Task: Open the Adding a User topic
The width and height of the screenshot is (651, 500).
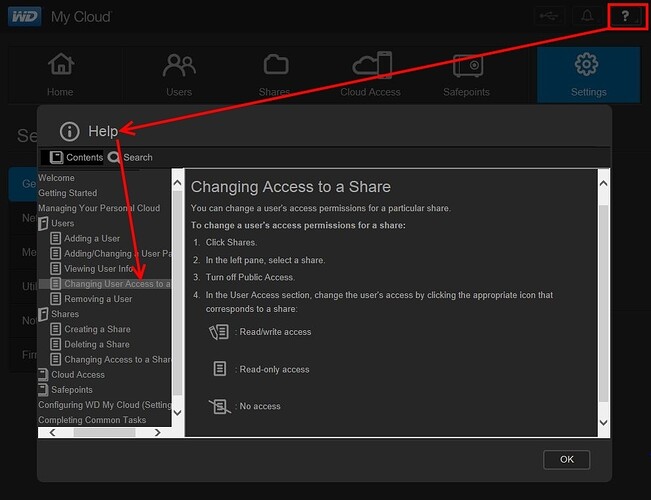Action: [92, 238]
